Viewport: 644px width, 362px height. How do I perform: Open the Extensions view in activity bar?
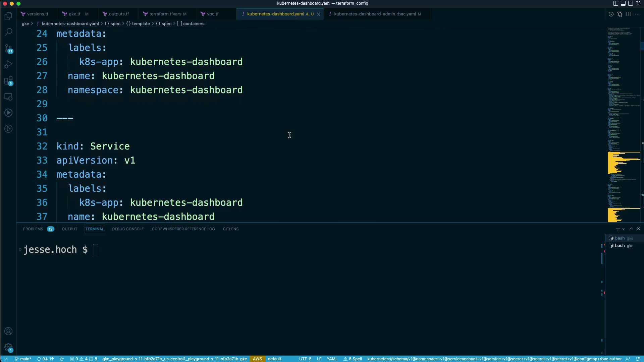[8, 81]
